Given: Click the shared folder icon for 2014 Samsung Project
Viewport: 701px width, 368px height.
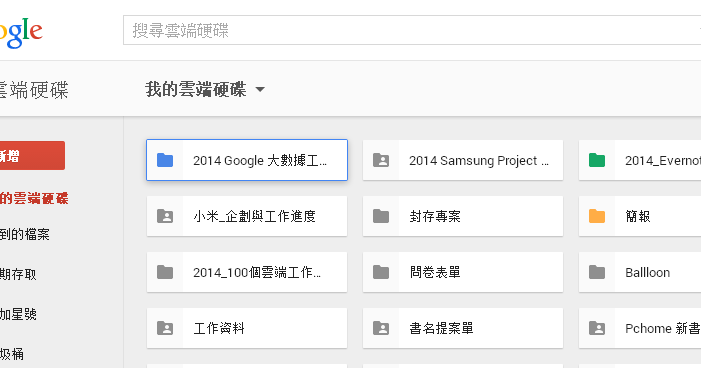Looking at the screenshot, I should (381, 160).
